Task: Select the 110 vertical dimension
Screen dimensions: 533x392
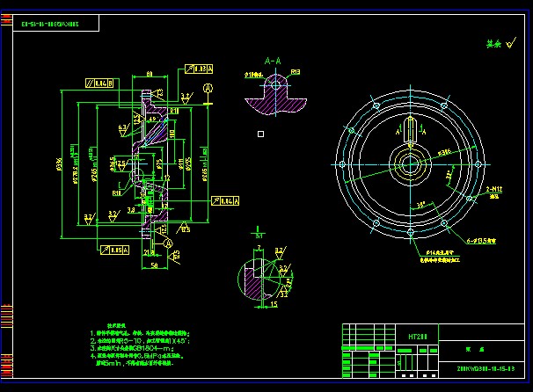Action: 172,134
